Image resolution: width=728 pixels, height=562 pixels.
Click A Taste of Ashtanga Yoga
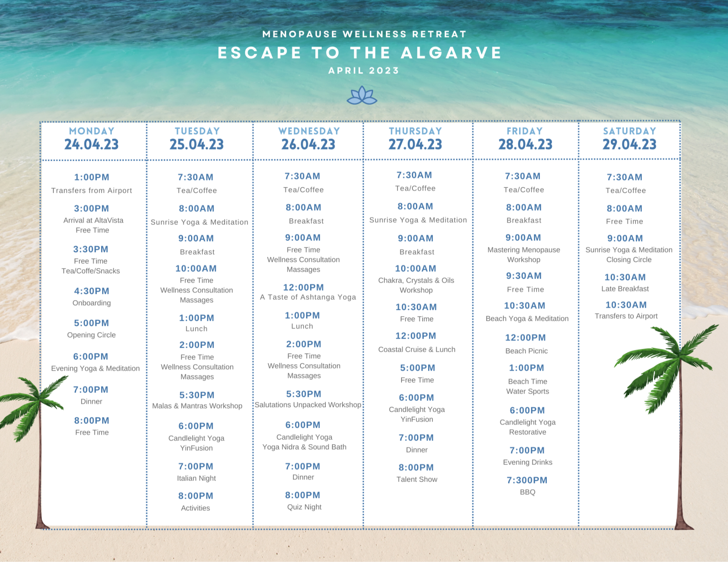click(x=308, y=297)
